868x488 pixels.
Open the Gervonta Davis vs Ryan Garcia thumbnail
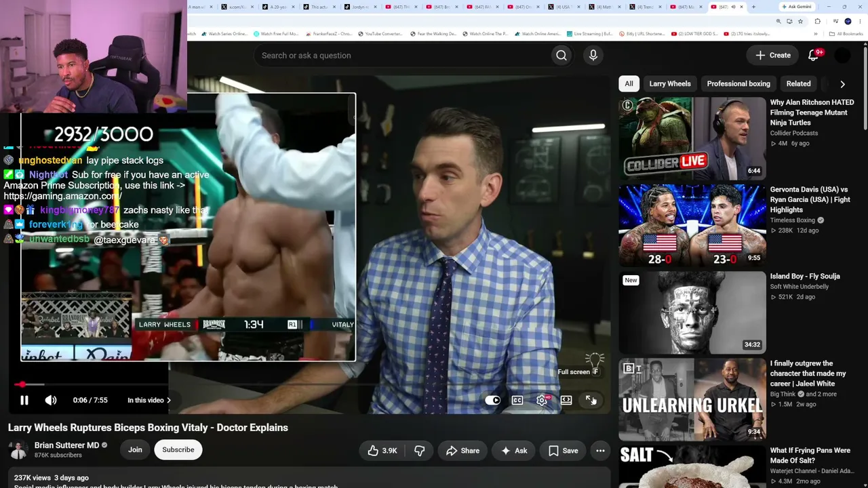(x=692, y=225)
